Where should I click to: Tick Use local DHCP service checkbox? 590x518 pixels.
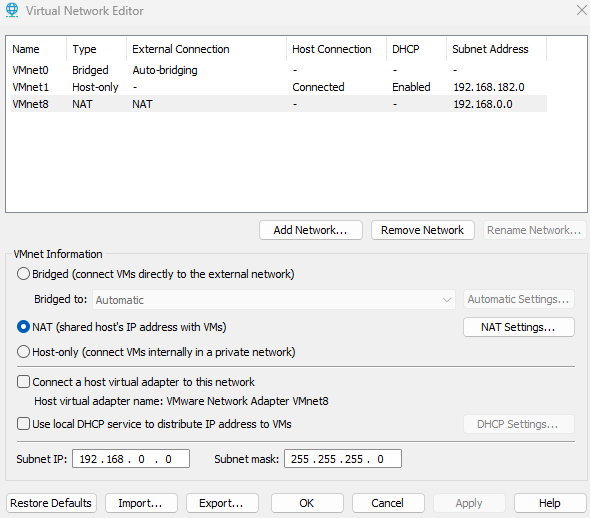[x=23, y=424]
